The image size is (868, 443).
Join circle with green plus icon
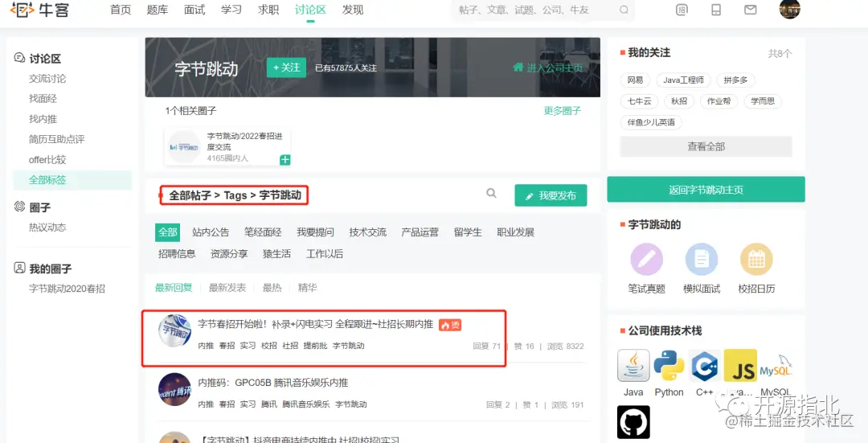click(285, 160)
